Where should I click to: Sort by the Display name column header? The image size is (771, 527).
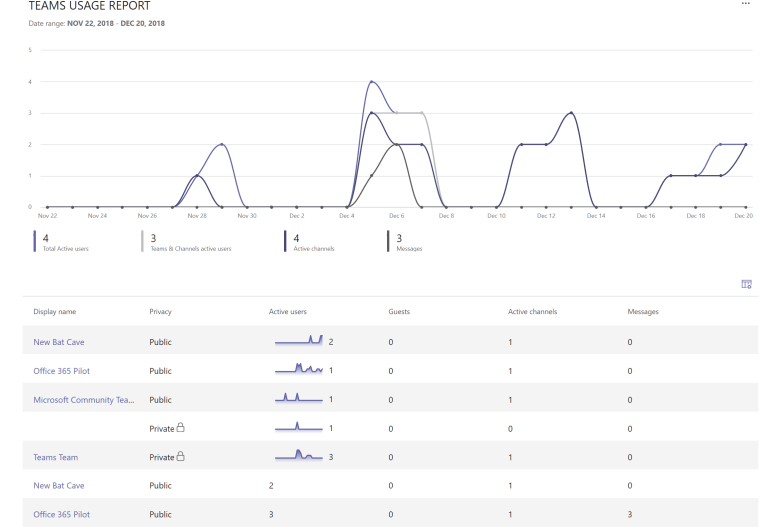pos(54,312)
